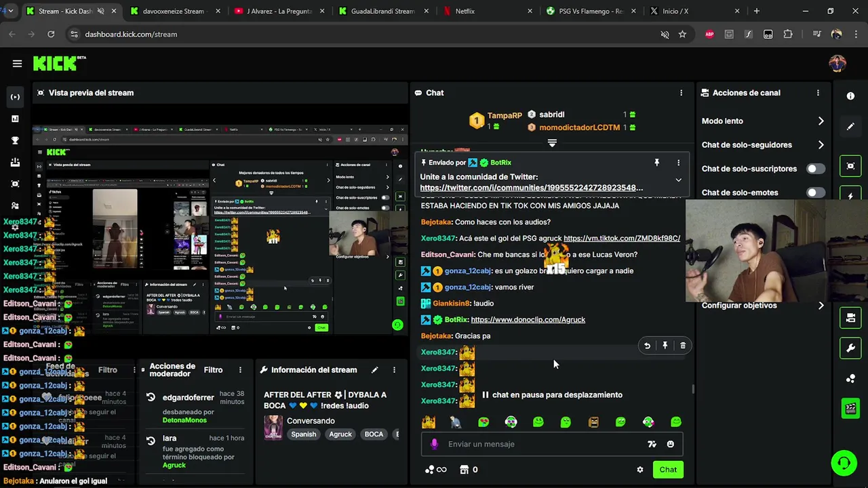868x488 pixels.
Task: Toggle Chat de solo-suscriptores switch
Action: coord(816,169)
